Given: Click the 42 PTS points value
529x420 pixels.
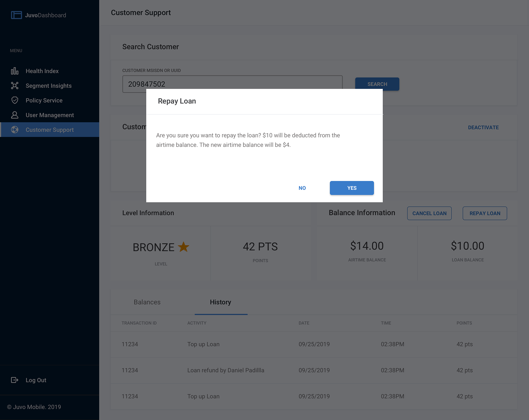Looking at the screenshot, I should tap(260, 246).
